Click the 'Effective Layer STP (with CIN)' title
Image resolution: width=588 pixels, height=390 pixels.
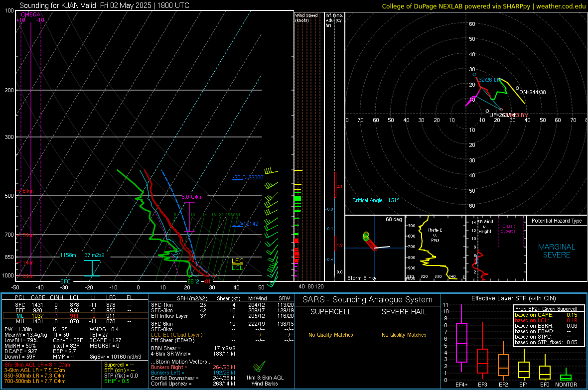[x=513, y=298]
